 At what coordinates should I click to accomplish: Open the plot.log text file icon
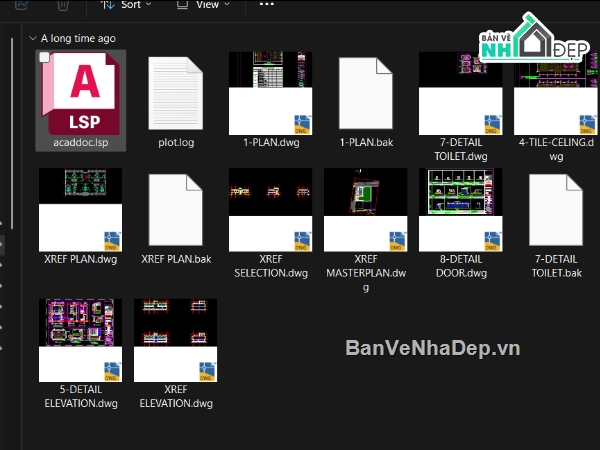click(x=176, y=93)
